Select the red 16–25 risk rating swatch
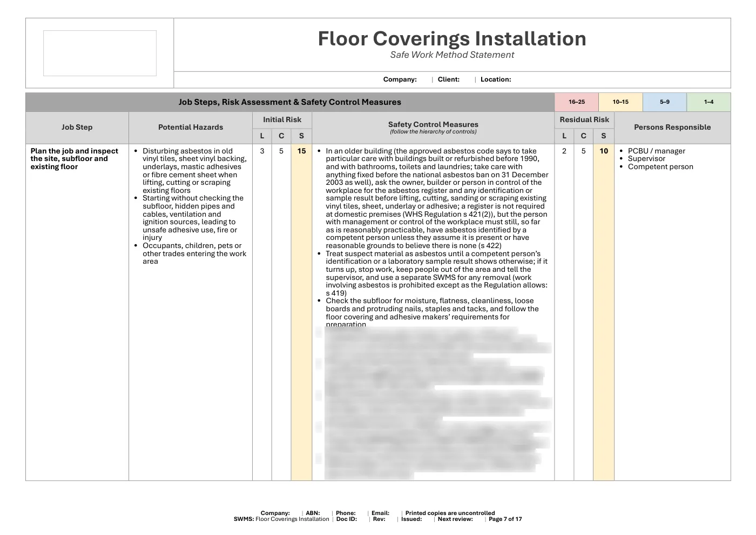 [577, 102]
